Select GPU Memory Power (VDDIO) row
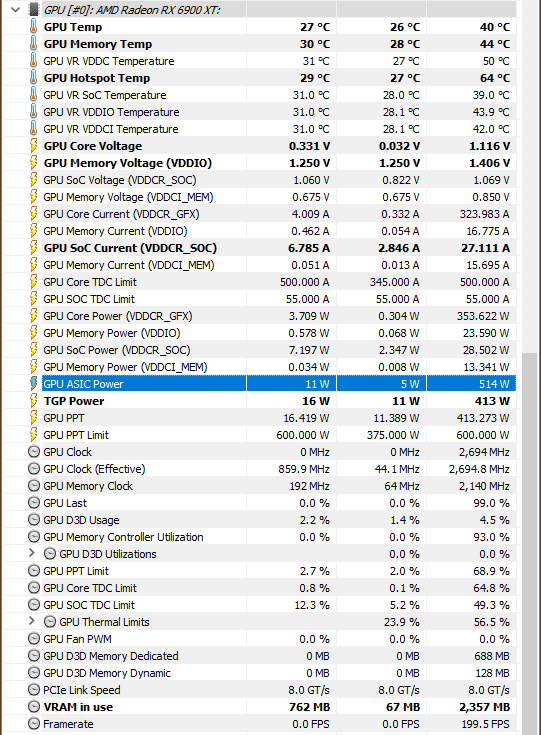Image resolution: width=541 pixels, height=735 pixels. click(260, 333)
